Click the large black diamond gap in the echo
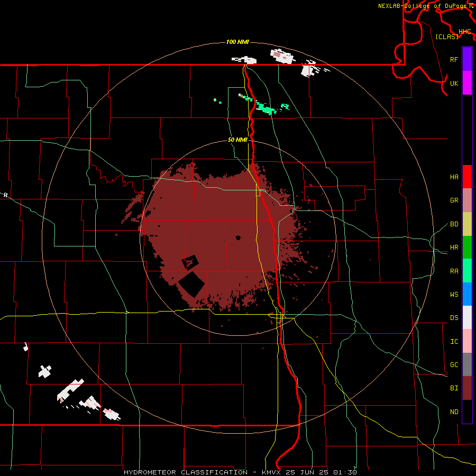The width and height of the screenshot is (476, 476). click(191, 285)
